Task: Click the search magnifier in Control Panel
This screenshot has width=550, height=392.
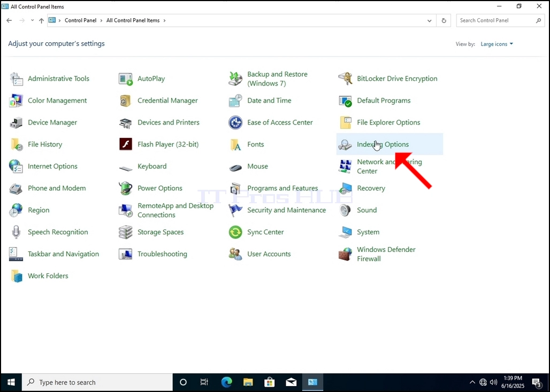Action: coord(538,21)
